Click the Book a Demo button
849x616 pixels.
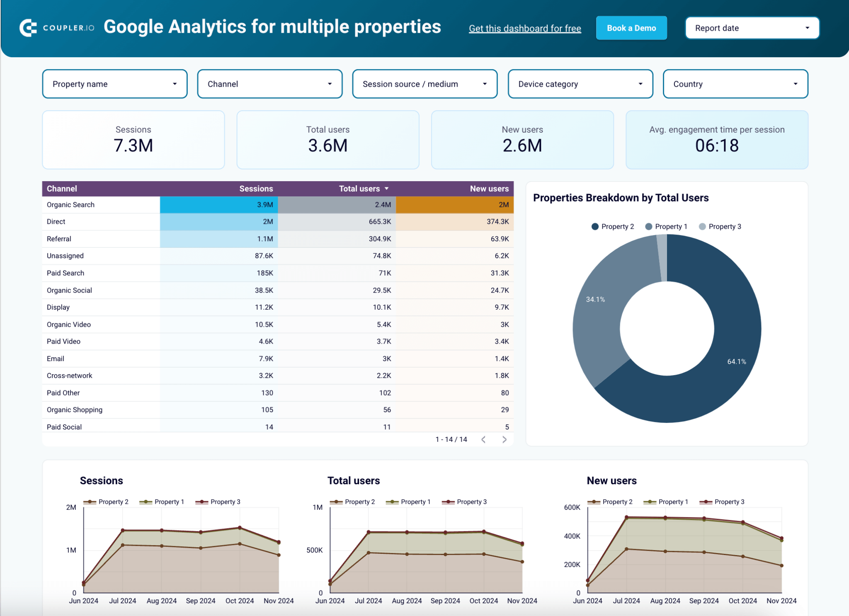click(x=631, y=28)
